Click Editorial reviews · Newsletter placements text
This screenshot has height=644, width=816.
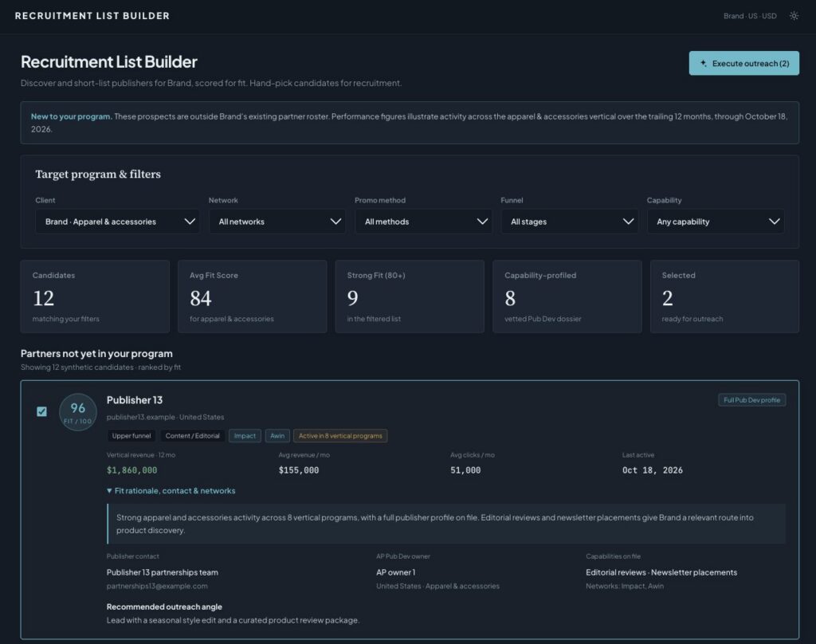coord(661,572)
